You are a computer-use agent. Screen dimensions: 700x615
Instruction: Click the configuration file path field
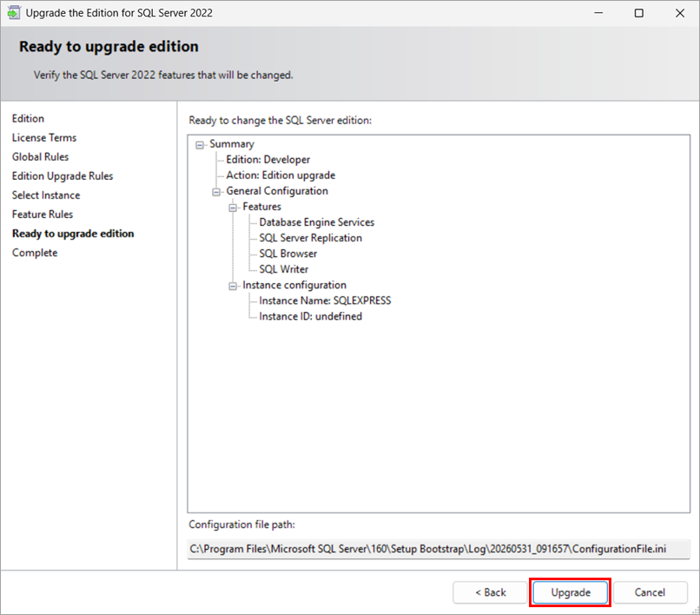coord(439,549)
